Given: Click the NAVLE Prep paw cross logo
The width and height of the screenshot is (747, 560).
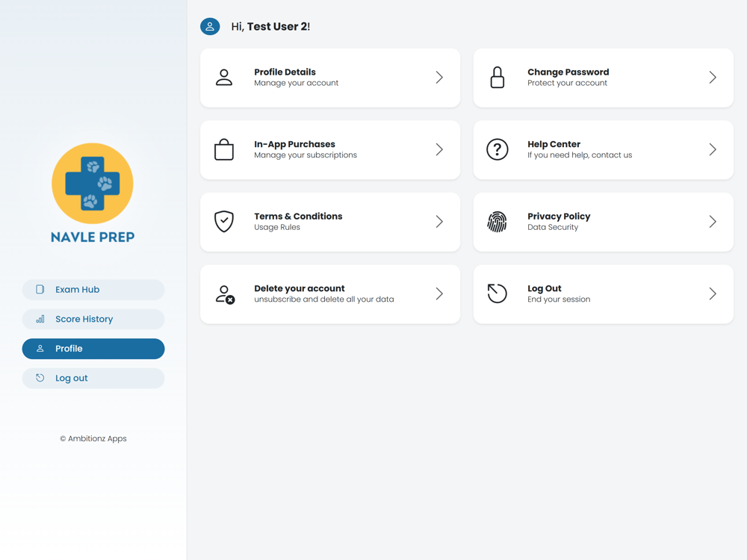Looking at the screenshot, I should pyautogui.click(x=93, y=184).
